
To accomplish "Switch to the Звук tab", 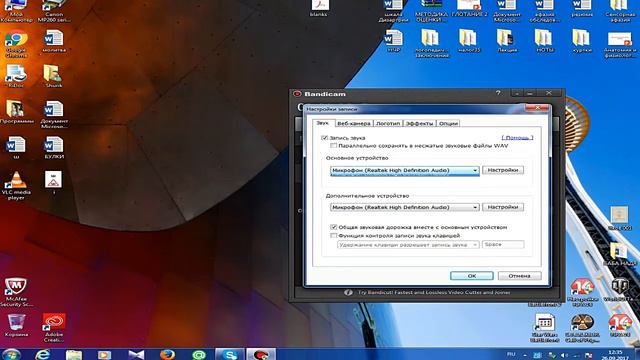I will pos(323,123).
